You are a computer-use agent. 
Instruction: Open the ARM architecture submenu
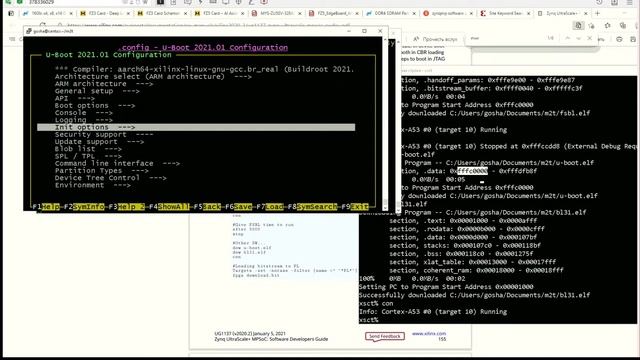104,84
